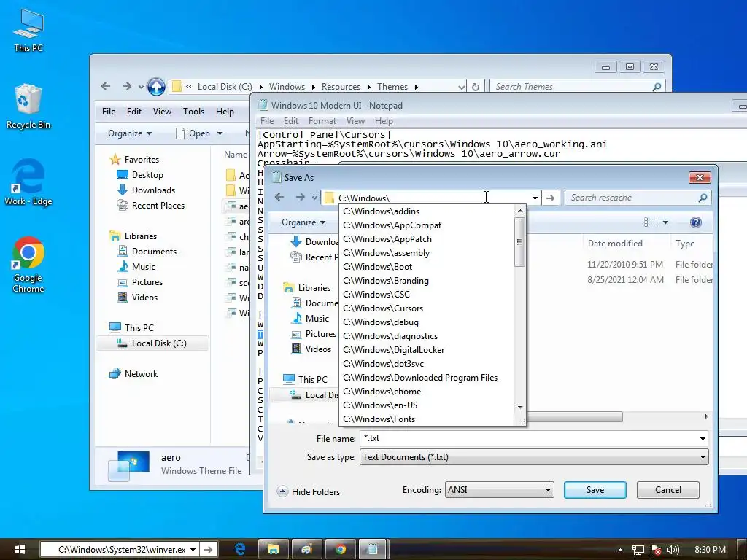Click the volume speaker tray icon
Screen dimensions: 747x560
click(x=673, y=550)
